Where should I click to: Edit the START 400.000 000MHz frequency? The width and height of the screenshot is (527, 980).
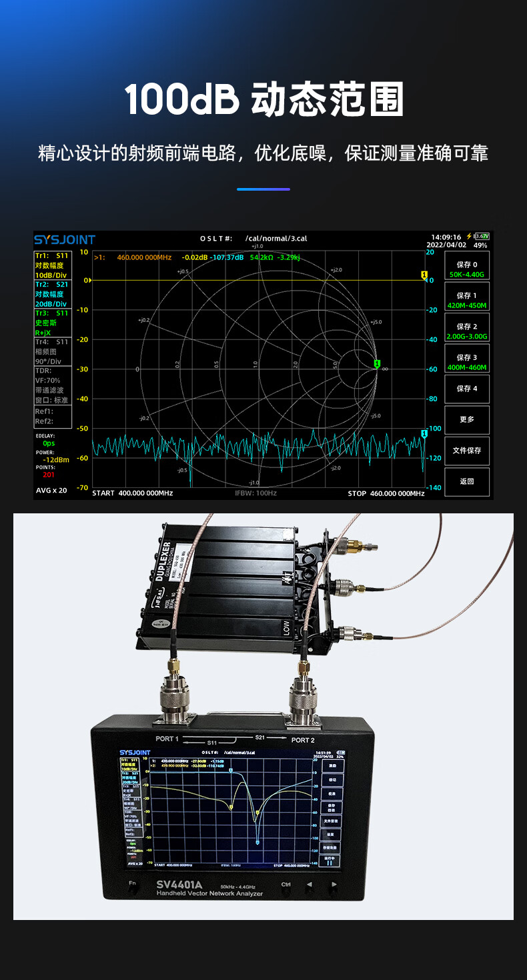point(132,493)
